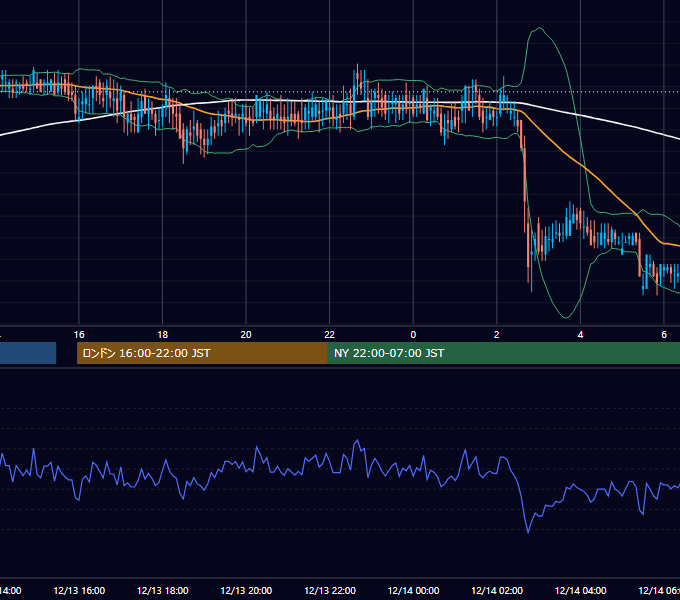Click the 12/13 16:00 date label
The height and width of the screenshot is (600, 680).
(79, 590)
